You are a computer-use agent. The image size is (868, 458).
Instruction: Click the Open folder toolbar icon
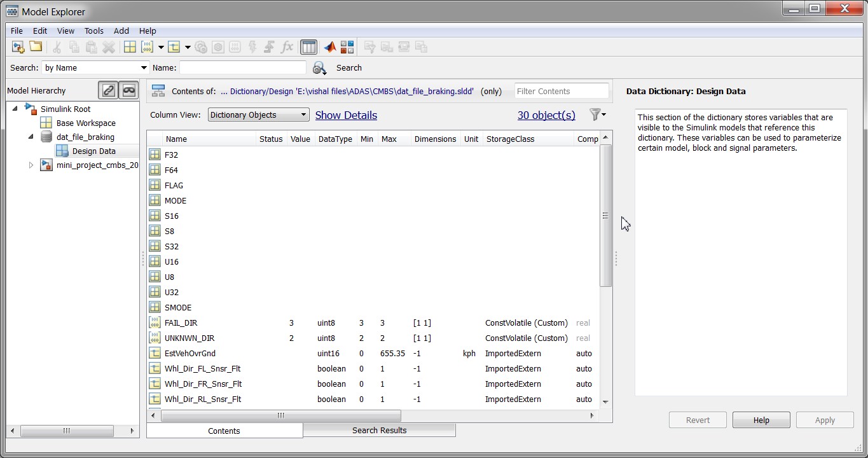[x=36, y=47]
